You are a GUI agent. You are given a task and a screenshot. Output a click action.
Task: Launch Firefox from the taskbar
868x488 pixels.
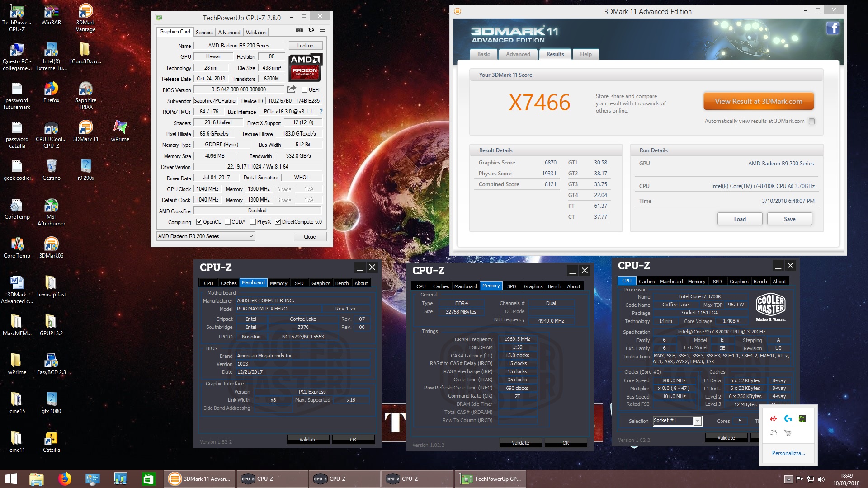(x=65, y=479)
